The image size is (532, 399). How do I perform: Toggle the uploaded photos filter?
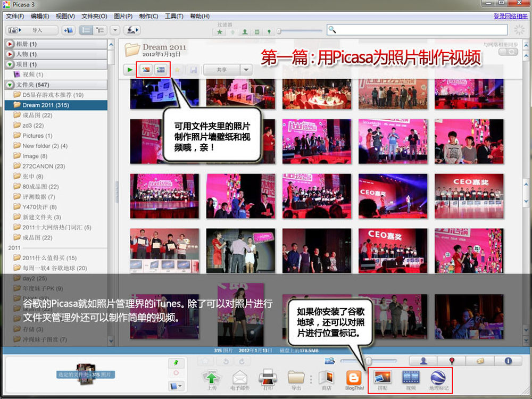pos(232,32)
